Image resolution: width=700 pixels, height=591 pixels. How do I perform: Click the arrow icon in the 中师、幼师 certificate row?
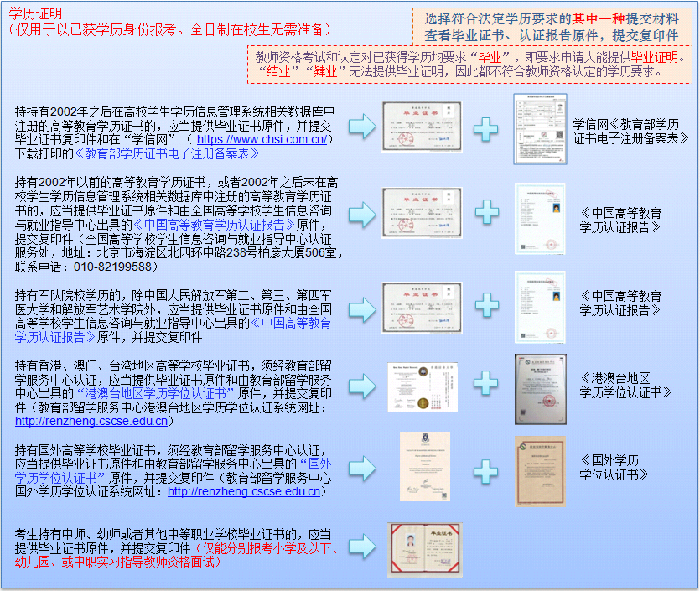pos(362,548)
